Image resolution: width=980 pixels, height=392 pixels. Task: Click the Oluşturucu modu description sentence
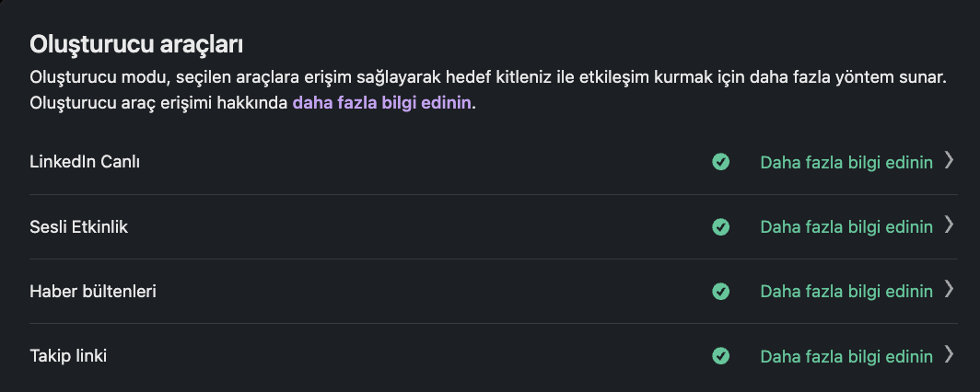coord(488,78)
